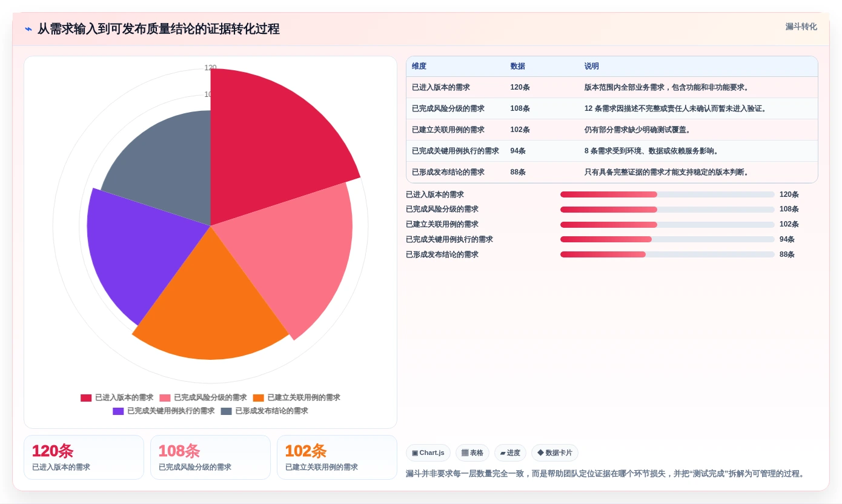The height and width of the screenshot is (504, 842).
Task: Click the 102条 data card
Action: click(337, 457)
